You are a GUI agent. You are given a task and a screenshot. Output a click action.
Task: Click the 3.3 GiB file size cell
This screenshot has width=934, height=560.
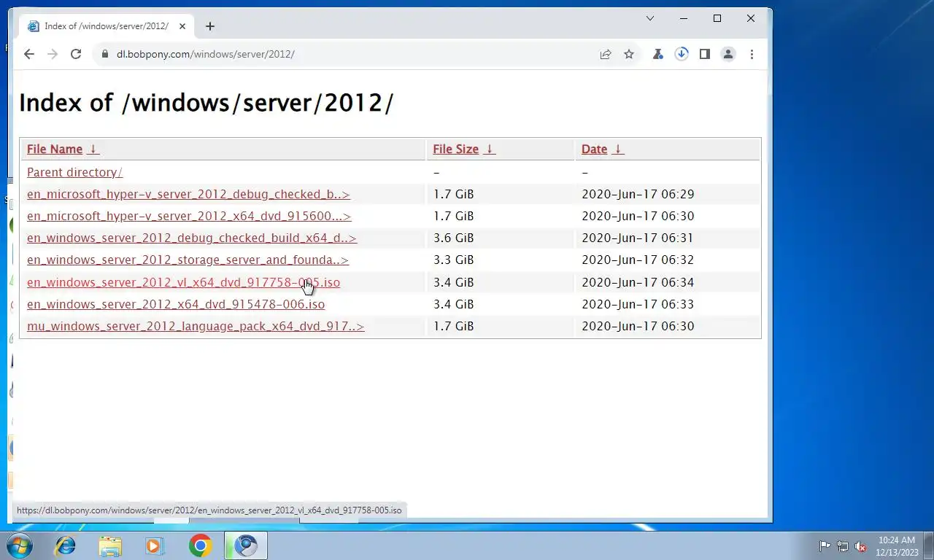click(x=453, y=260)
